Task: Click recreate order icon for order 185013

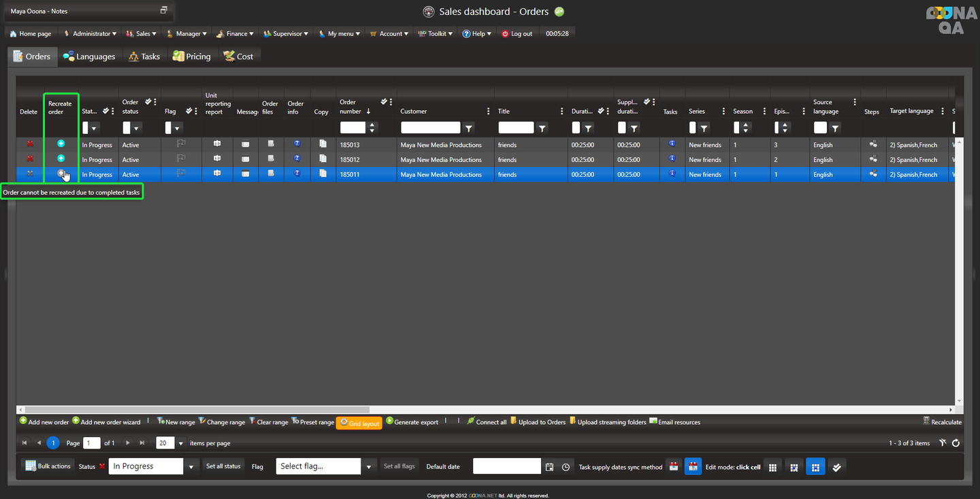Action: [x=61, y=144]
